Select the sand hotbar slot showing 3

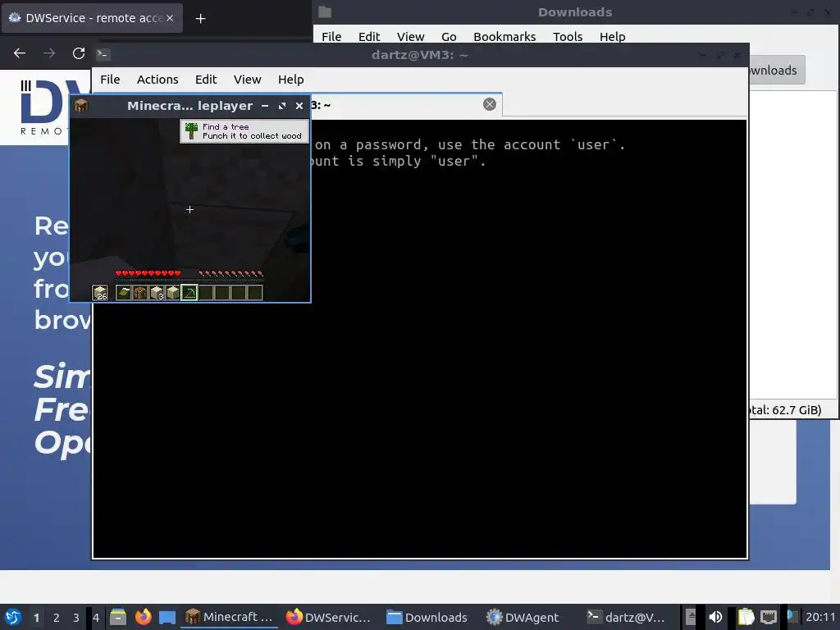click(x=157, y=293)
